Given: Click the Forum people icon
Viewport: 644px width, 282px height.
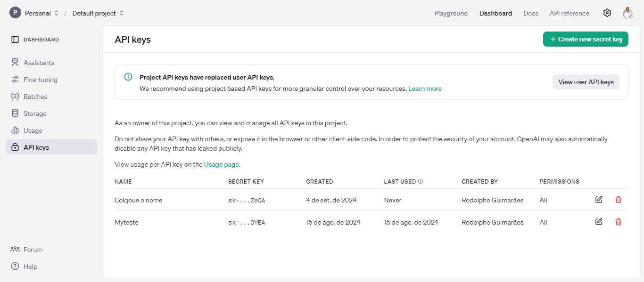Looking at the screenshot, I should [15, 250].
